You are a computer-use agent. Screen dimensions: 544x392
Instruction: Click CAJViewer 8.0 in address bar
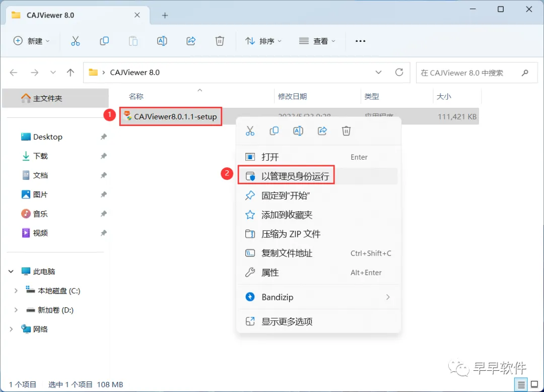point(134,72)
